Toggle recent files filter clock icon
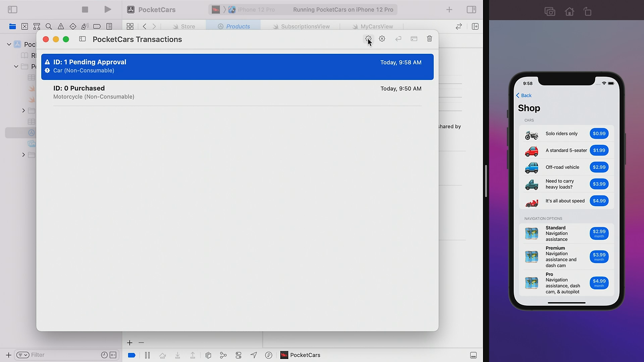The height and width of the screenshot is (362, 644). tap(104, 355)
